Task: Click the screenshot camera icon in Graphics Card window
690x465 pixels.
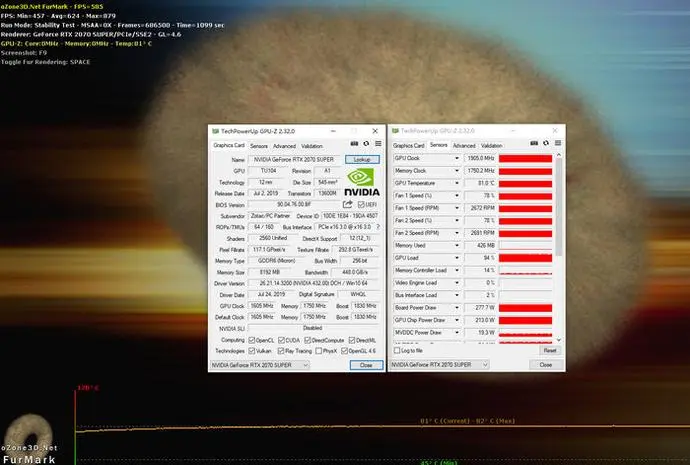Action: click(x=354, y=144)
